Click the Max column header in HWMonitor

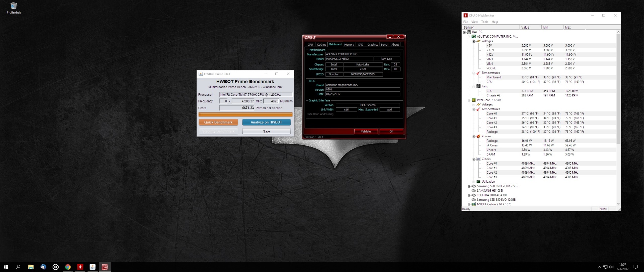[574, 27]
